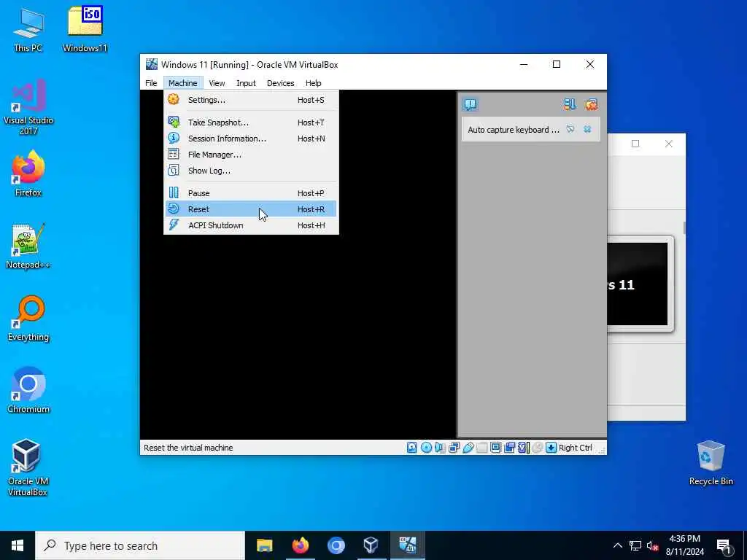Click the notification order toggle icon
This screenshot has height=560, width=747.
(570, 104)
